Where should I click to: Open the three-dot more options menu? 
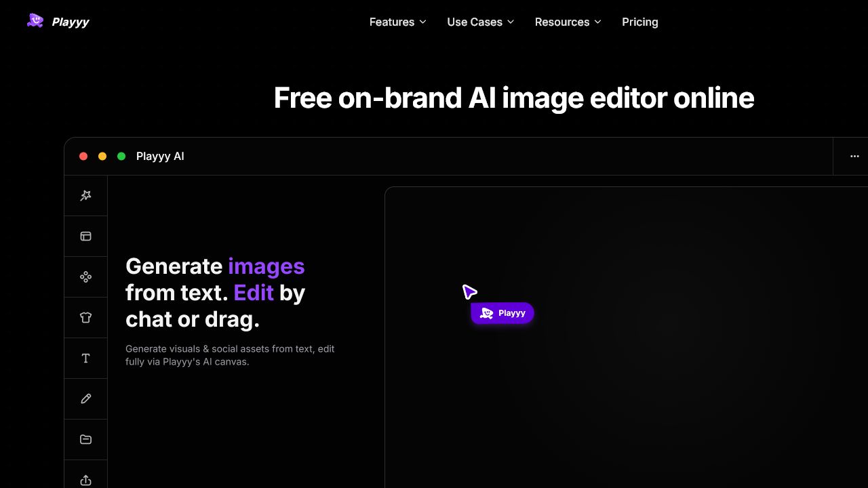(x=854, y=157)
